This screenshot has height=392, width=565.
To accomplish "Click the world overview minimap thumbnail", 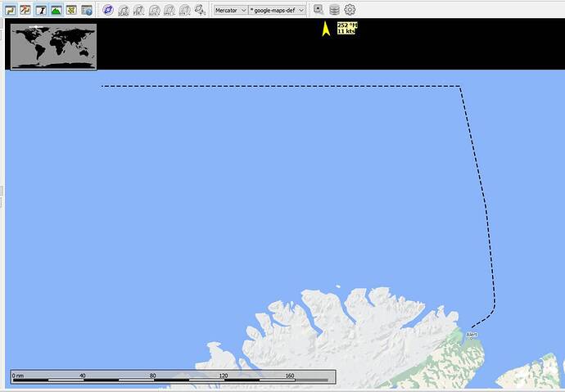I will (x=53, y=47).
